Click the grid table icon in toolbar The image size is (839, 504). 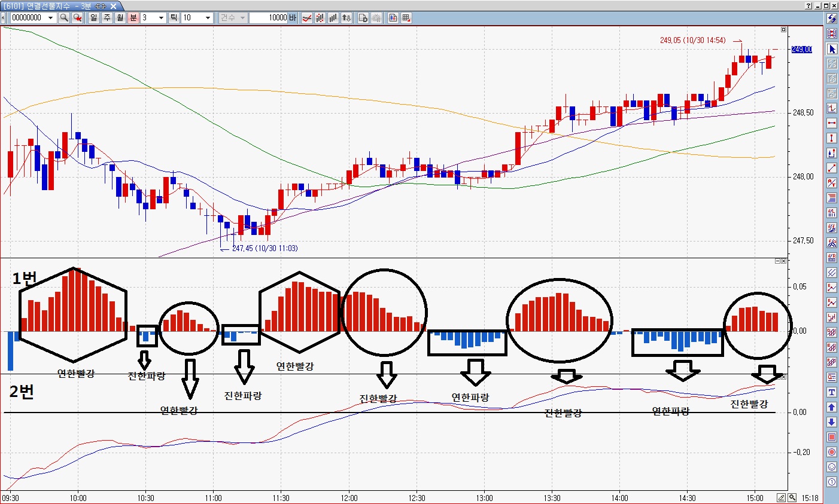pyautogui.click(x=406, y=18)
